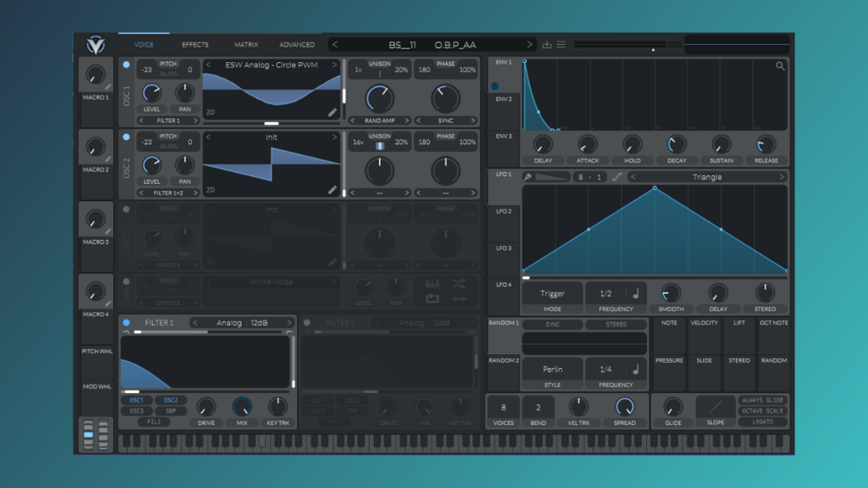This screenshot has height=488, width=868.
Task: Open Filter 1 Analog : 12dB type selector
Action: click(x=242, y=322)
